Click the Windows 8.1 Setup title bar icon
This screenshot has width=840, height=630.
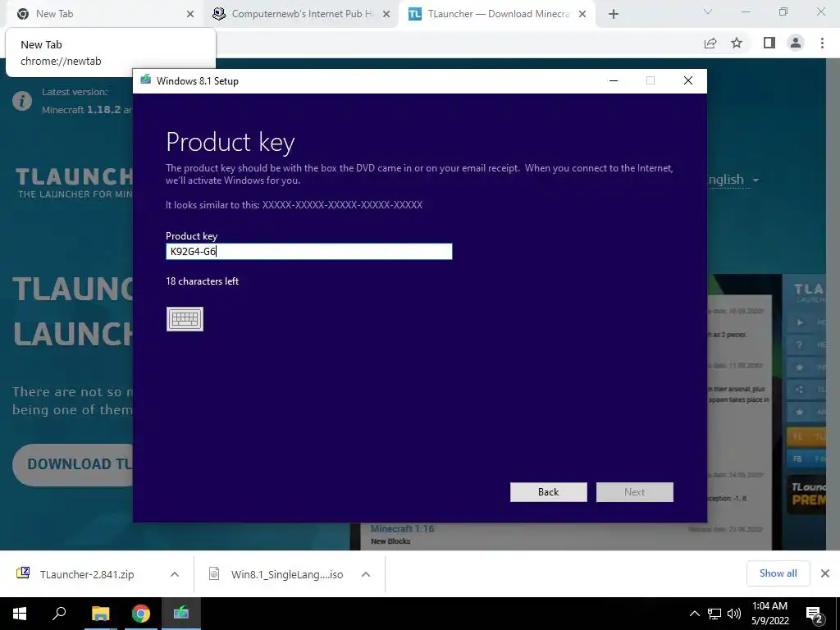[x=146, y=80]
